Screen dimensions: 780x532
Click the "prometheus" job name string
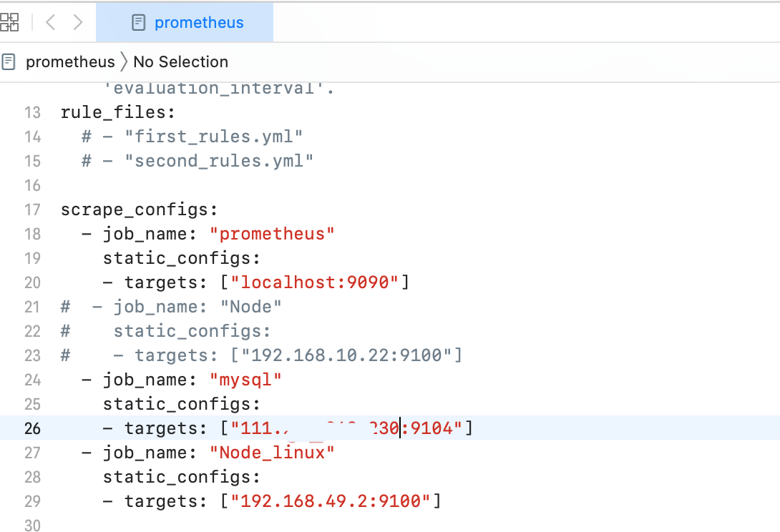[x=272, y=234]
